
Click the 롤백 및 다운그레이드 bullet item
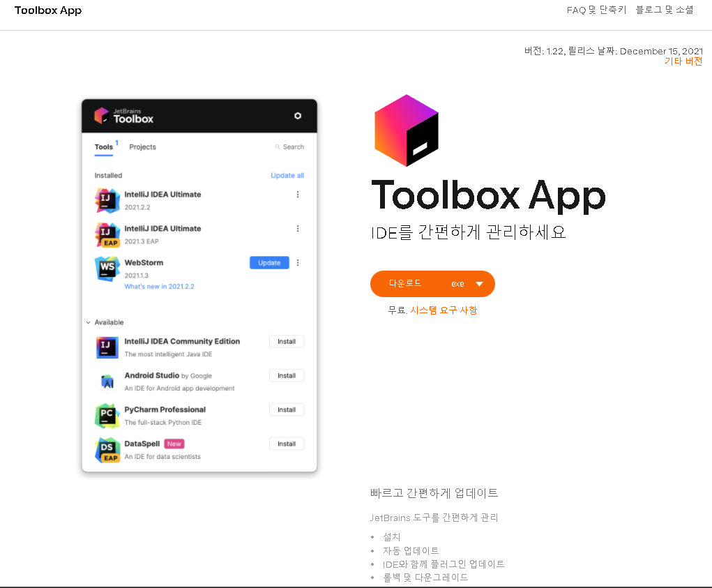(425, 578)
